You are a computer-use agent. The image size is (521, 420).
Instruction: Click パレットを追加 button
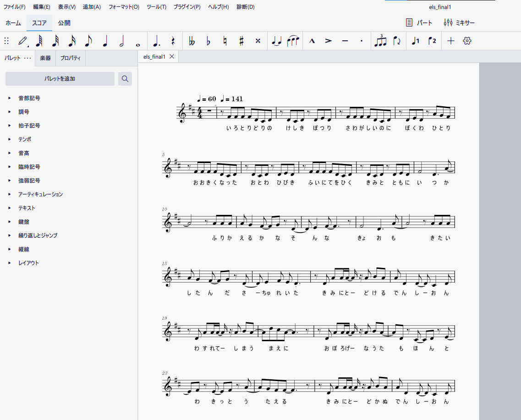click(60, 79)
